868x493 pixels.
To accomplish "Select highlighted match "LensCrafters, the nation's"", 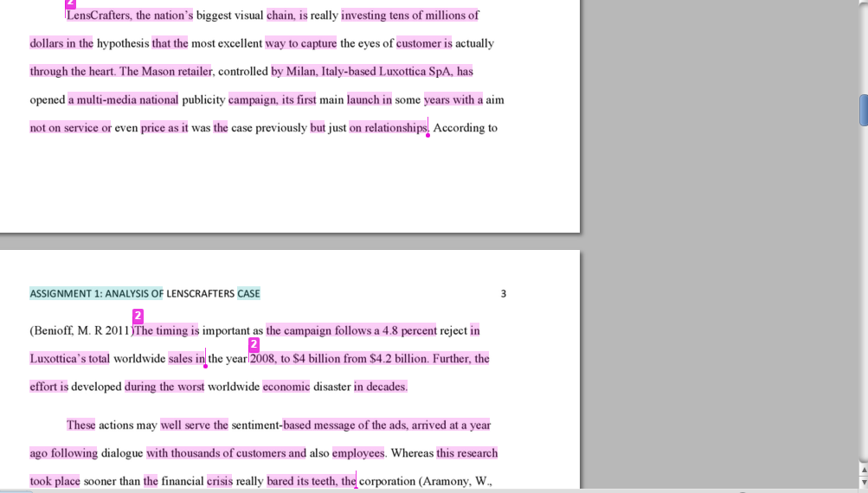I will pyautogui.click(x=130, y=16).
